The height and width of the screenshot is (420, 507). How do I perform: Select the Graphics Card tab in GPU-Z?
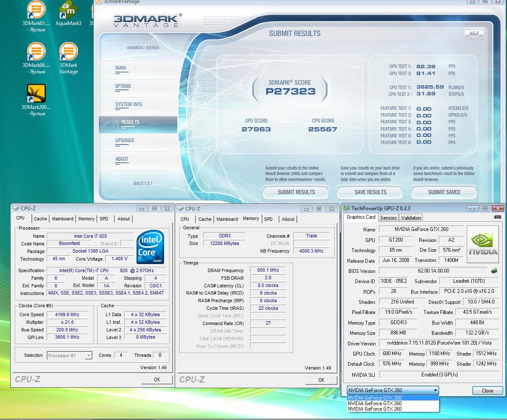click(361, 217)
